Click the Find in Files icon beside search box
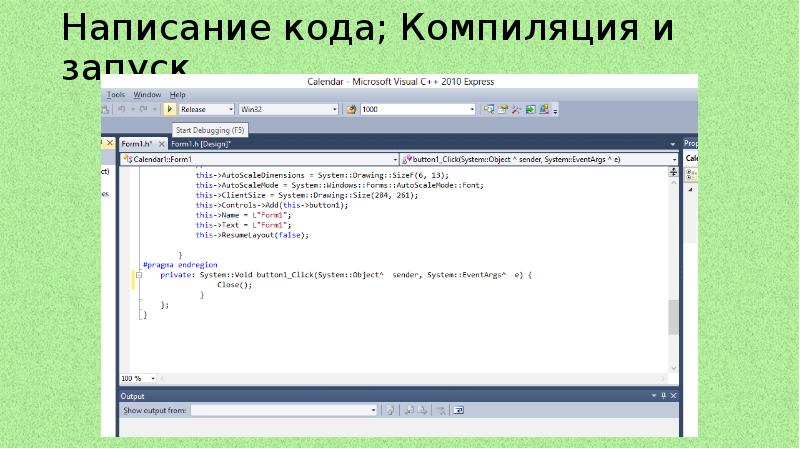This screenshot has width=800, height=449. pos(351,109)
